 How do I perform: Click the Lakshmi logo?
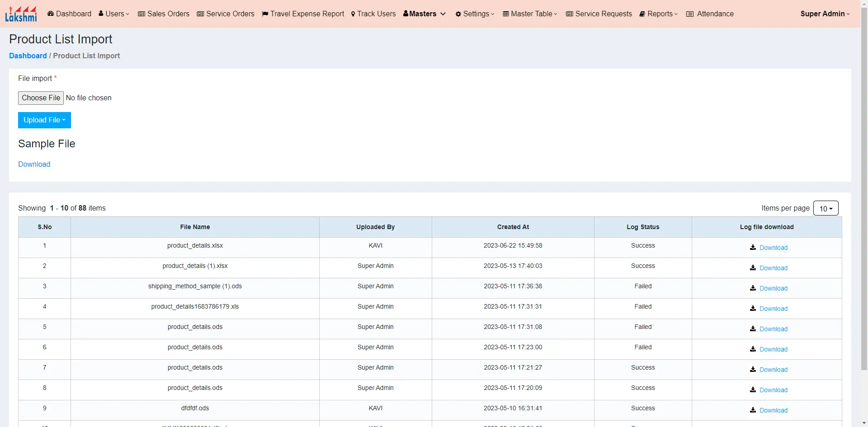pos(21,14)
